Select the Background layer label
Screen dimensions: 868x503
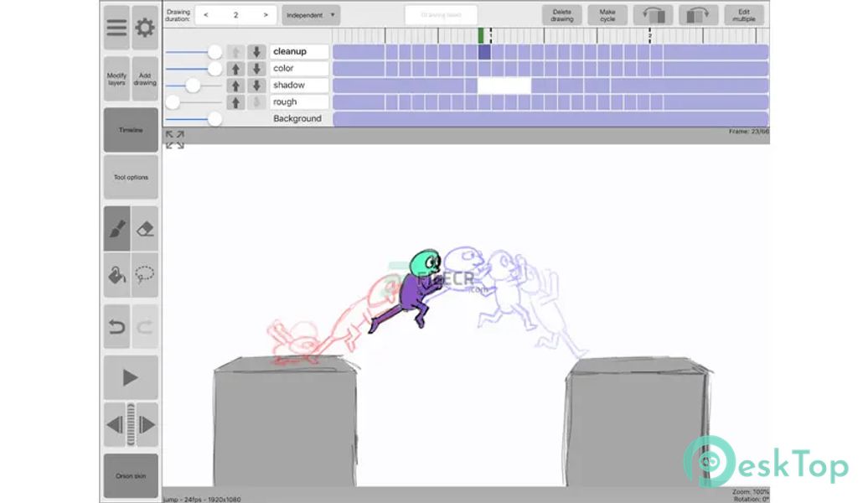(x=297, y=118)
